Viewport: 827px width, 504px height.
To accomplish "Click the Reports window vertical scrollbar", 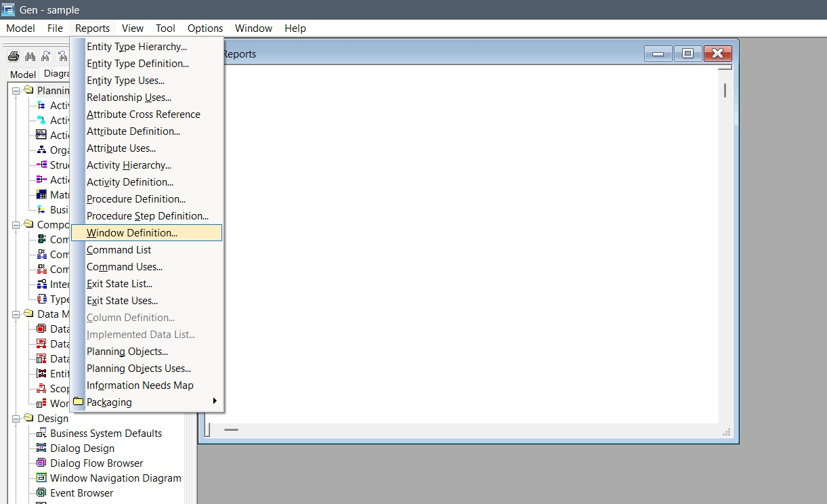I will [x=725, y=90].
